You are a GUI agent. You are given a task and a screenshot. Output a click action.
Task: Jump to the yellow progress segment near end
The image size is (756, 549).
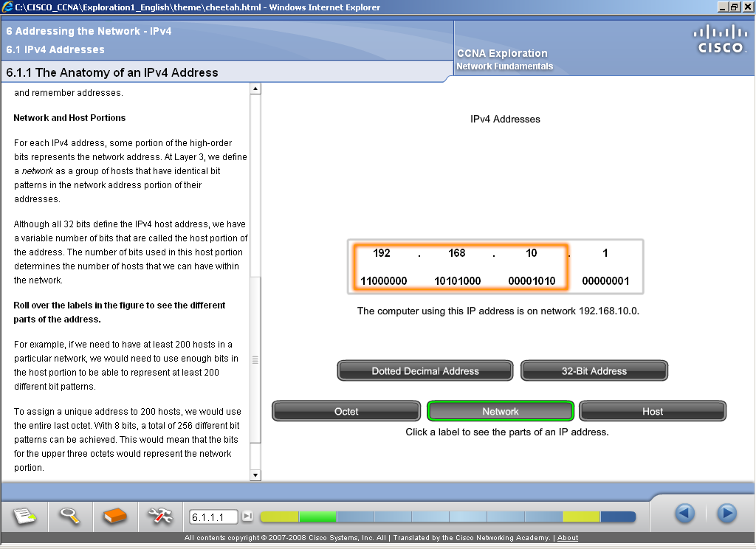tap(581, 517)
